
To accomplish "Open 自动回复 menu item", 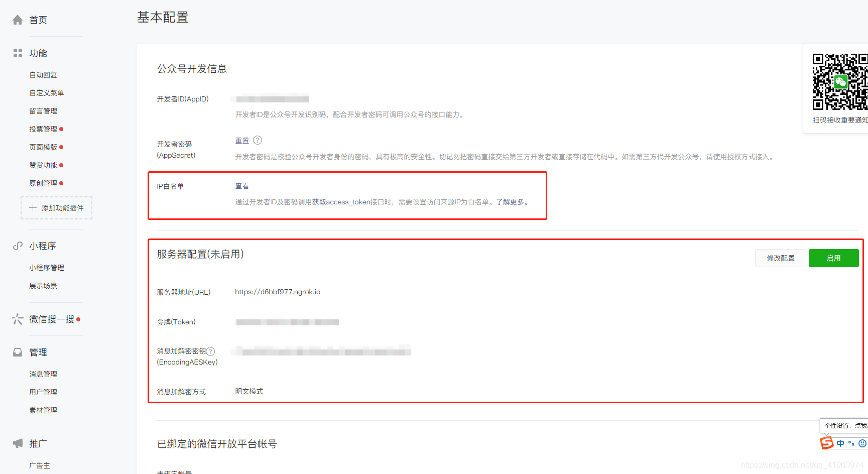I will coord(43,75).
